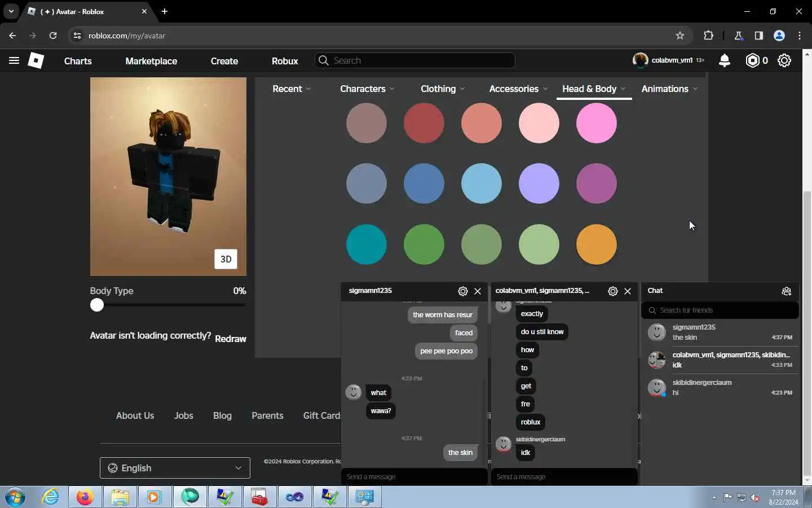
Task: Pick the lavender skin color swatch
Action: pos(539,183)
